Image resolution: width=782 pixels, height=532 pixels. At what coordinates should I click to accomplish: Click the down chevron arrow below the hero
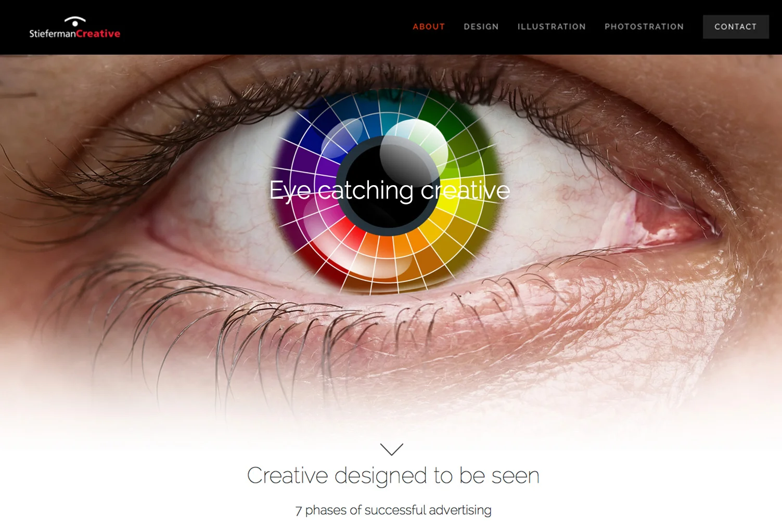392,449
